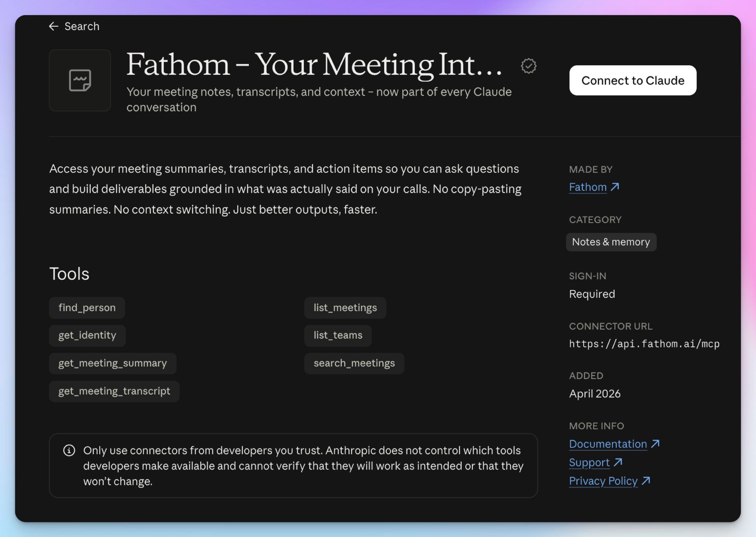Click the 'ADDED' label
This screenshot has width=756, height=537.
point(586,376)
